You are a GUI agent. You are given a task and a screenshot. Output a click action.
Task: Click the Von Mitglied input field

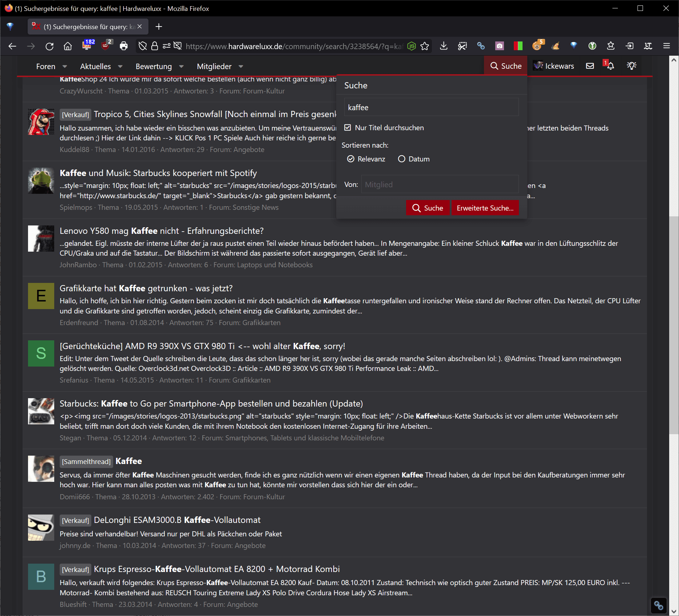coord(440,184)
